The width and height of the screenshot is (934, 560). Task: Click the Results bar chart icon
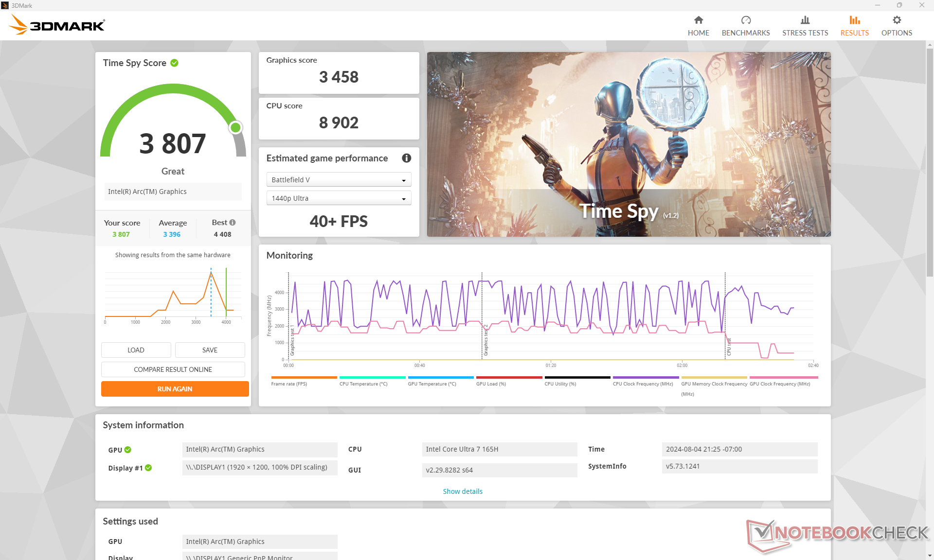pyautogui.click(x=854, y=20)
